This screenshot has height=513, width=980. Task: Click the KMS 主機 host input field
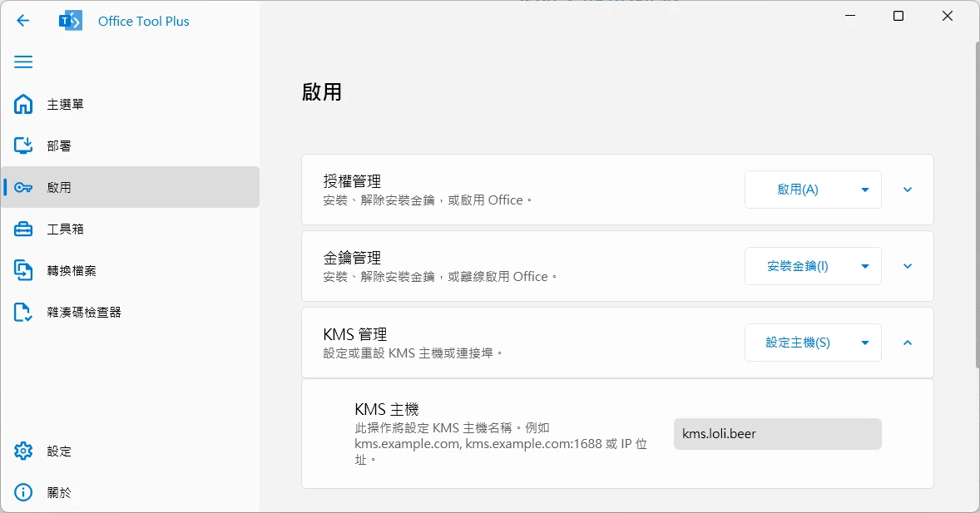(777, 434)
